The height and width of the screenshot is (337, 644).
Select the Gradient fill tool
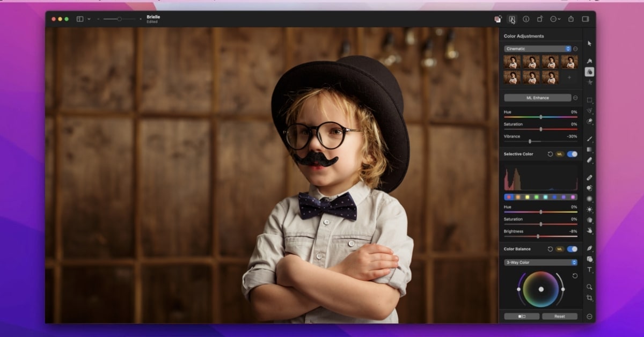coord(589,149)
